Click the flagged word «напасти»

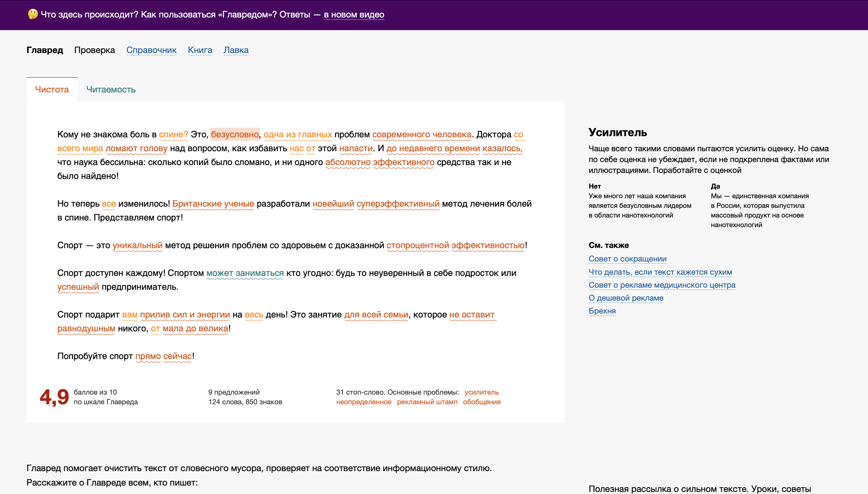click(x=356, y=148)
